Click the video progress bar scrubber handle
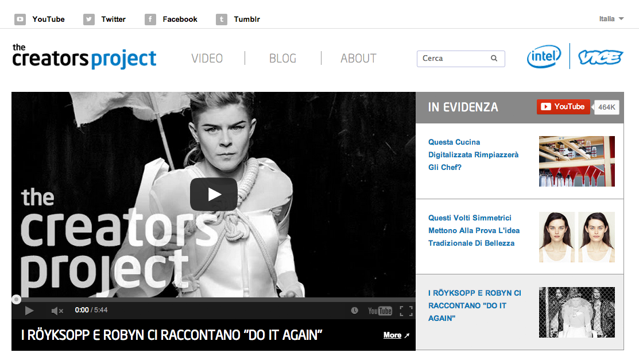Viewport: 639px width, 364px height. pyautogui.click(x=16, y=300)
